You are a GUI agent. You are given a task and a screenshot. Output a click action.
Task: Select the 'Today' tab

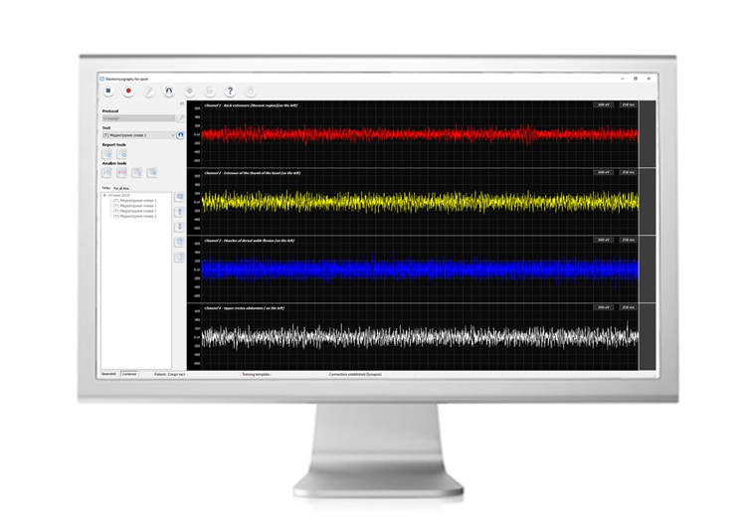[x=105, y=187]
